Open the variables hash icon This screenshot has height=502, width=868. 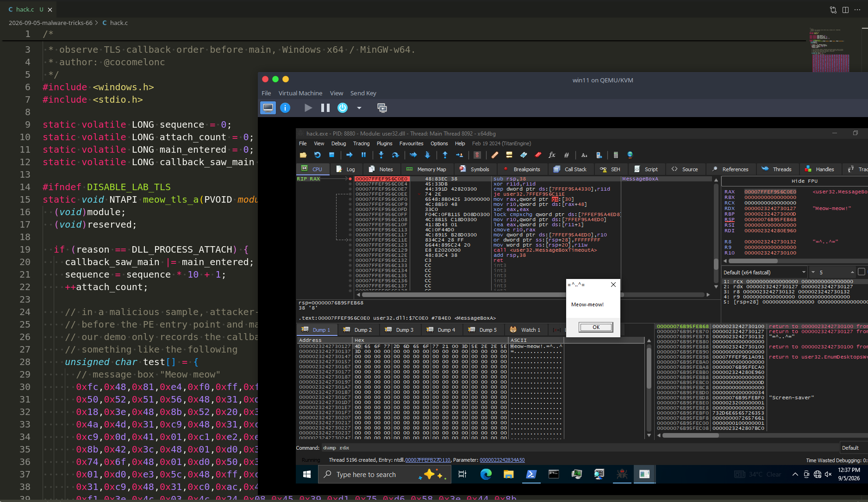(x=566, y=155)
